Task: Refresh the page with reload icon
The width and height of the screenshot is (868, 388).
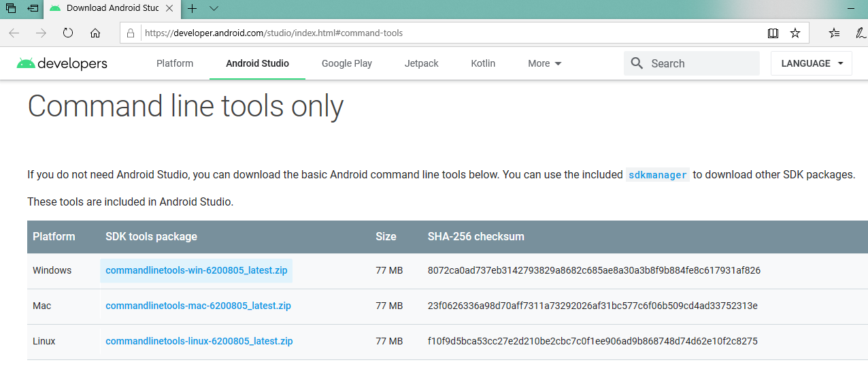Action: point(68,33)
